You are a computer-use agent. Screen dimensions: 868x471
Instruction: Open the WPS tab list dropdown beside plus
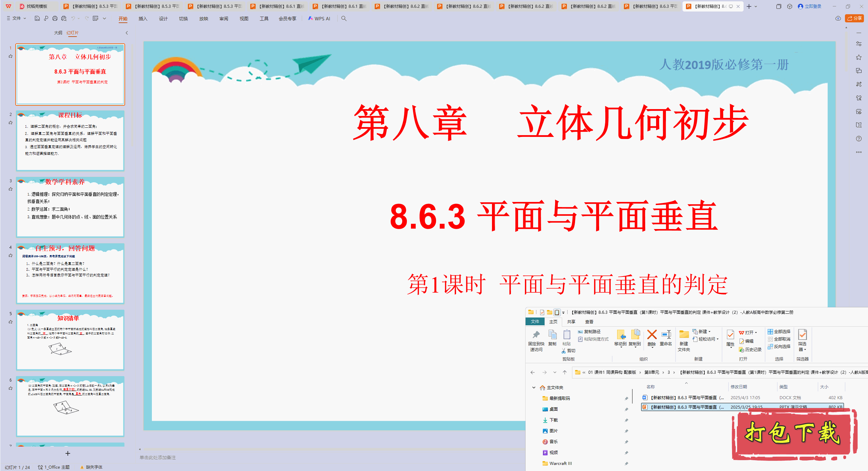click(x=756, y=6)
